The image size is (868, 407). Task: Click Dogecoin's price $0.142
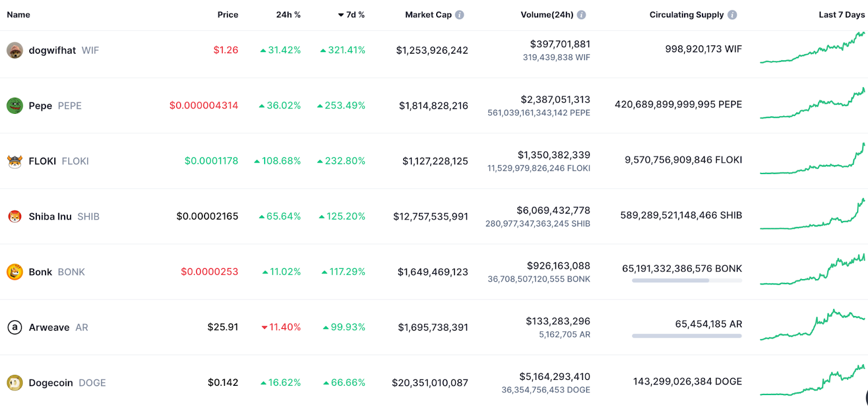pos(223,383)
